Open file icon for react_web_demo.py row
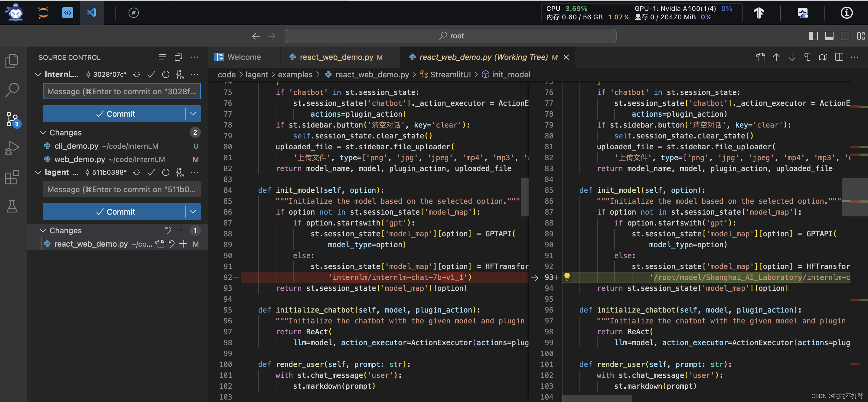The width and height of the screenshot is (868, 402). click(x=160, y=244)
